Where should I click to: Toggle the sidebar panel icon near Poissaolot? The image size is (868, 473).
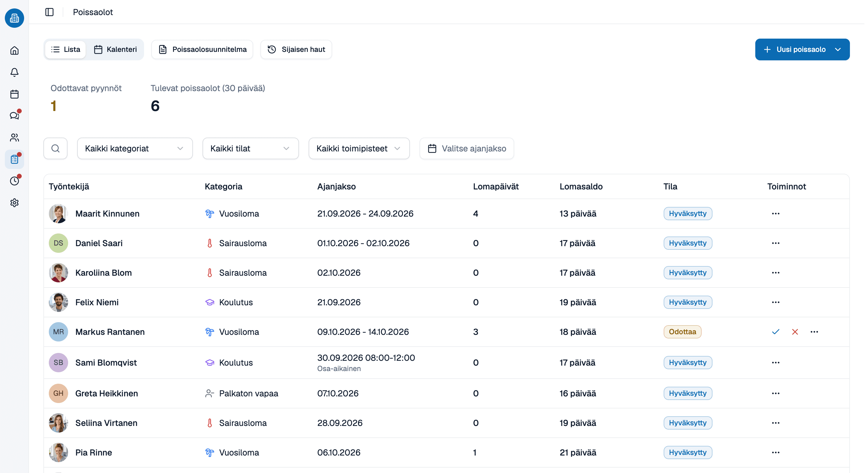coord(49,12)
